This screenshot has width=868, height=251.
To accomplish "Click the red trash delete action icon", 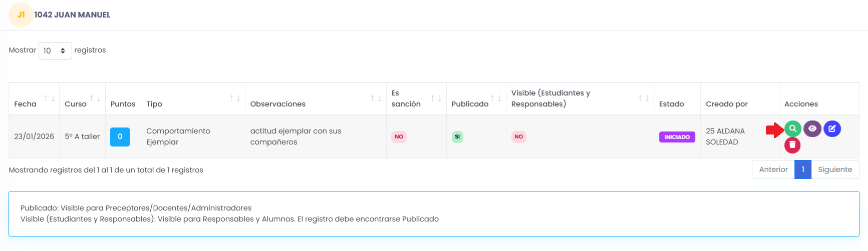I will coord(792,145).
